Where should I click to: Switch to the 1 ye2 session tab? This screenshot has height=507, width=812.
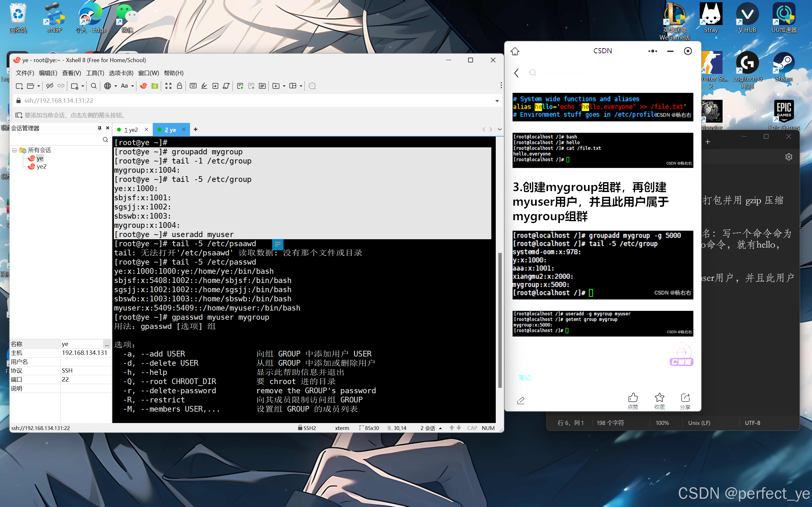(x=131, y=130)
